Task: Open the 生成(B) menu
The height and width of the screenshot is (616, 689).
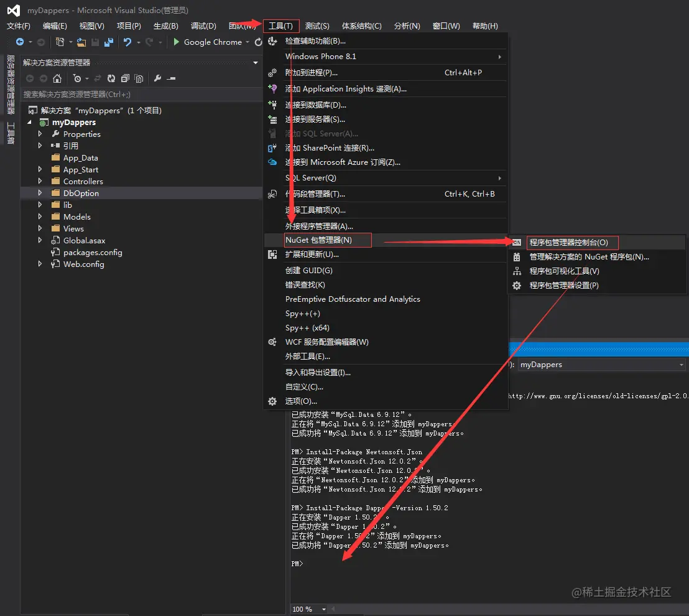Action: tap(165, 26)
